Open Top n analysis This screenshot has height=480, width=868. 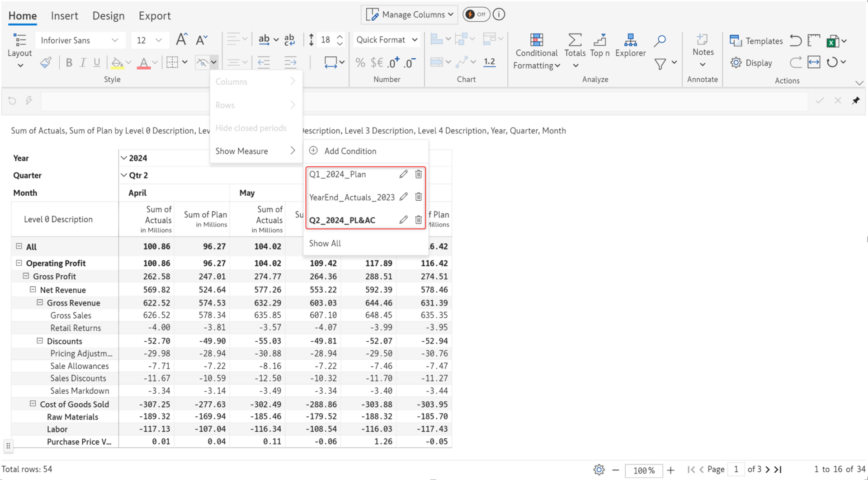599,45
